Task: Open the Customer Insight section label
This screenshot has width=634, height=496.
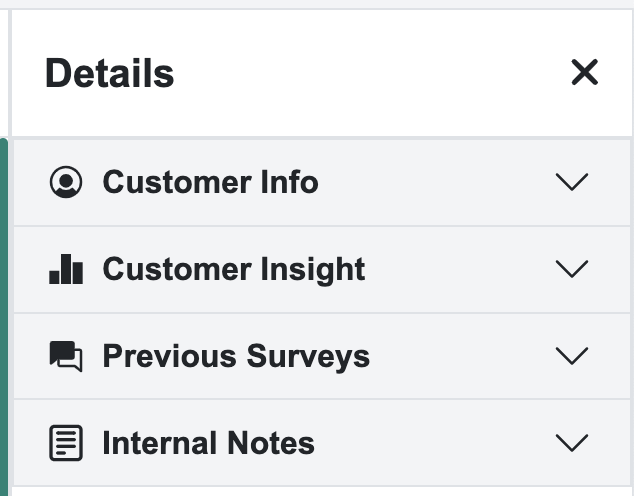Action: (234, 270)
